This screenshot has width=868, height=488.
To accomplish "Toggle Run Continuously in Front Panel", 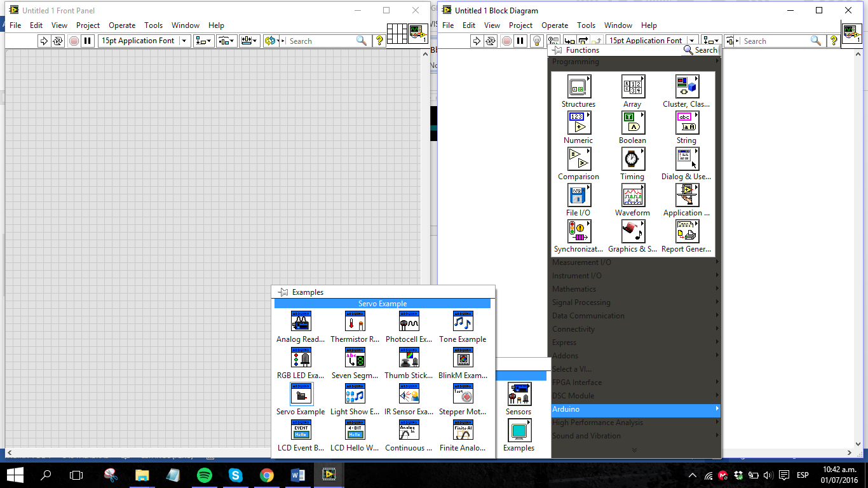I will (x=58, y=41).
